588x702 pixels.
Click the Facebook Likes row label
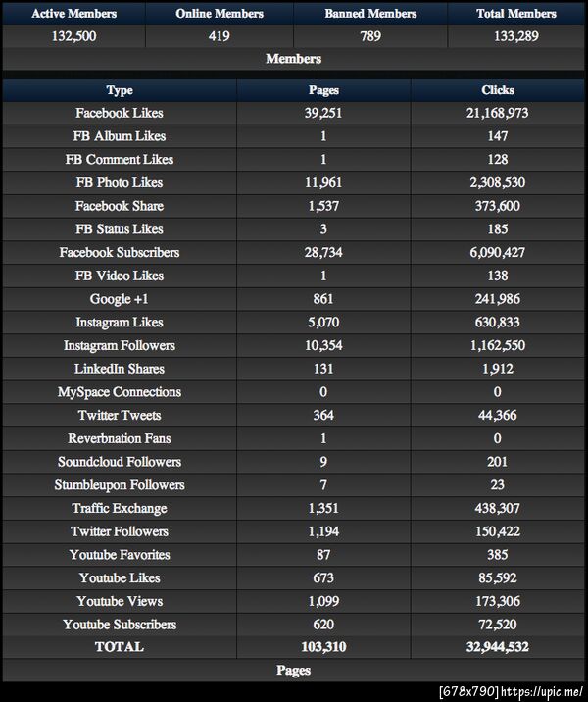coord(120,113)
